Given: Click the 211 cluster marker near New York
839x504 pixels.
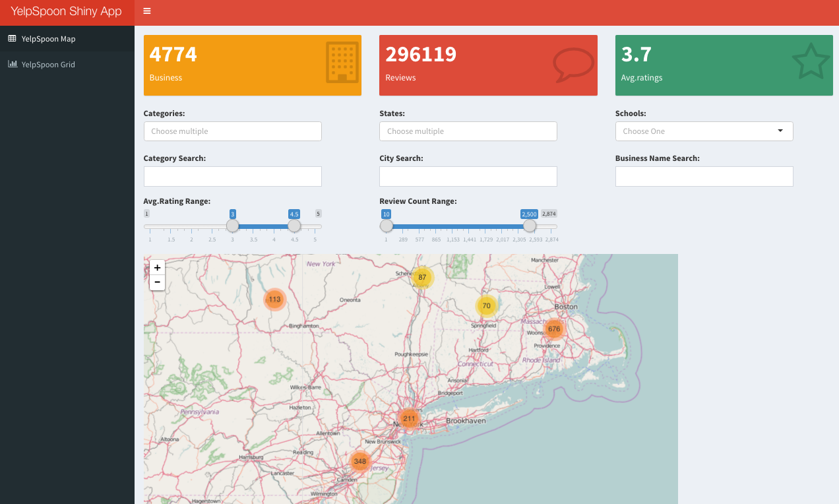Looking at the screenshot, I should tap(409, 418).
